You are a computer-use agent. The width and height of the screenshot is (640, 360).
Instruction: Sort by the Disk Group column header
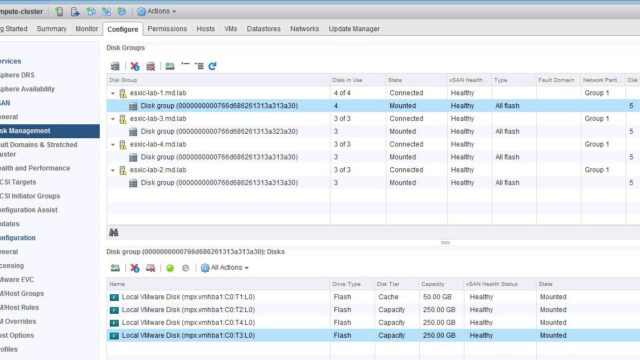pos(218,80)
